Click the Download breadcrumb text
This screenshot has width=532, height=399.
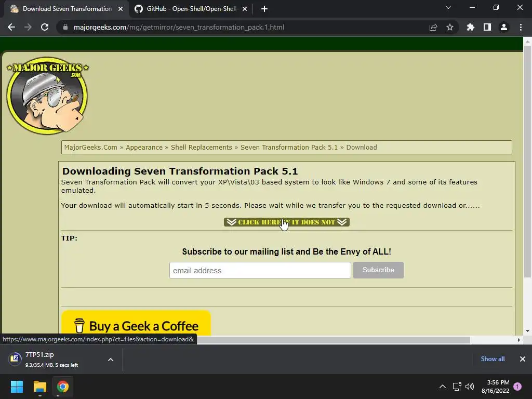click(362, 147)
